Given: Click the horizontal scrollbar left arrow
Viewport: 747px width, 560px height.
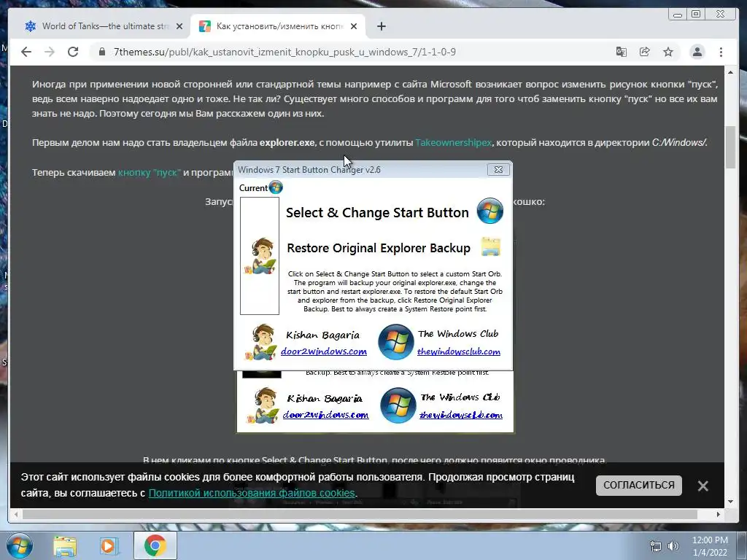Looking at the screenshot, I should [x=16, y=514].
